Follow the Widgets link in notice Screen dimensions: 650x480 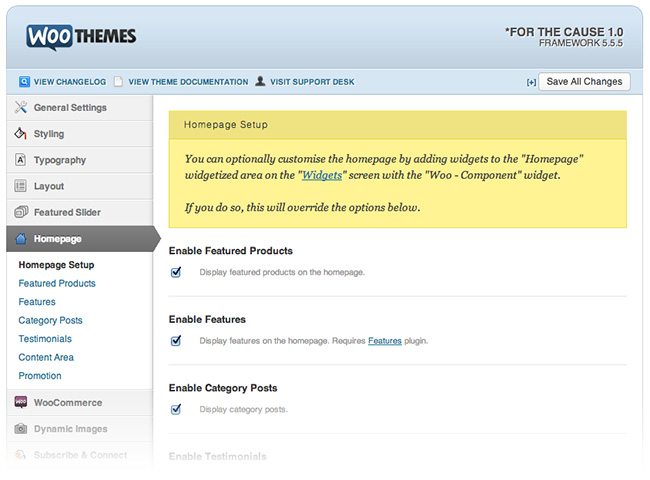[x=322, y=175]
